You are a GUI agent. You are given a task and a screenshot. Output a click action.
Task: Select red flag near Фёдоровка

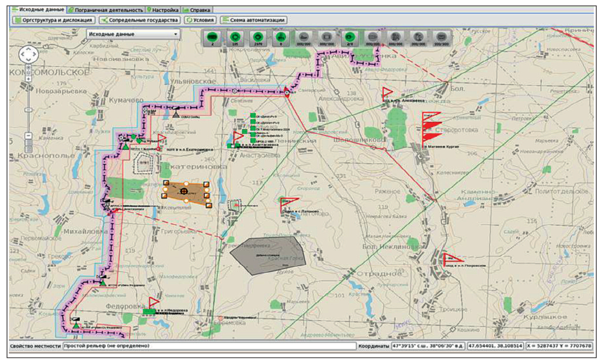click(154, 302)
